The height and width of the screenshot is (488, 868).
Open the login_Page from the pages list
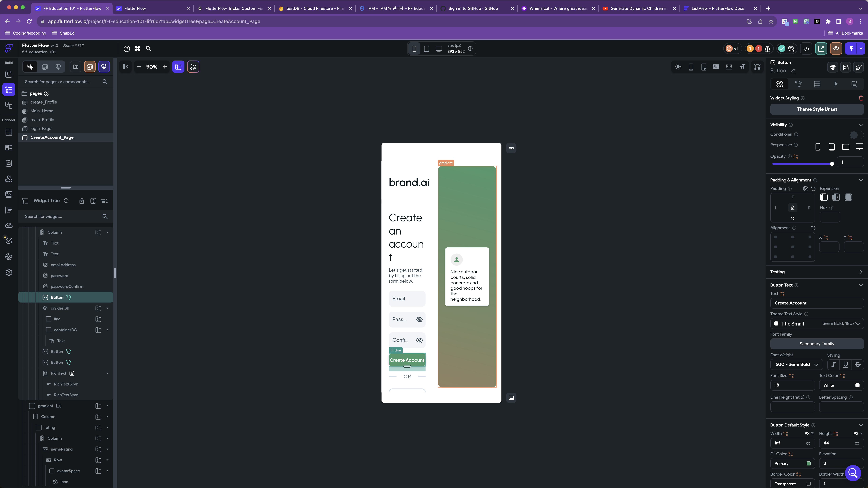tap(41, 128)
